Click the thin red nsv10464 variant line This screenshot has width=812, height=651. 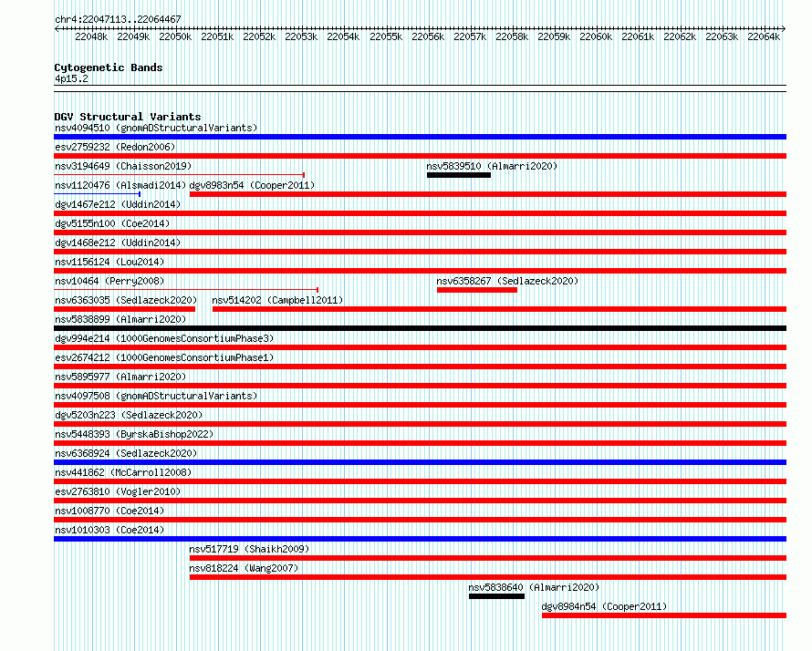[x=186, y=290]
